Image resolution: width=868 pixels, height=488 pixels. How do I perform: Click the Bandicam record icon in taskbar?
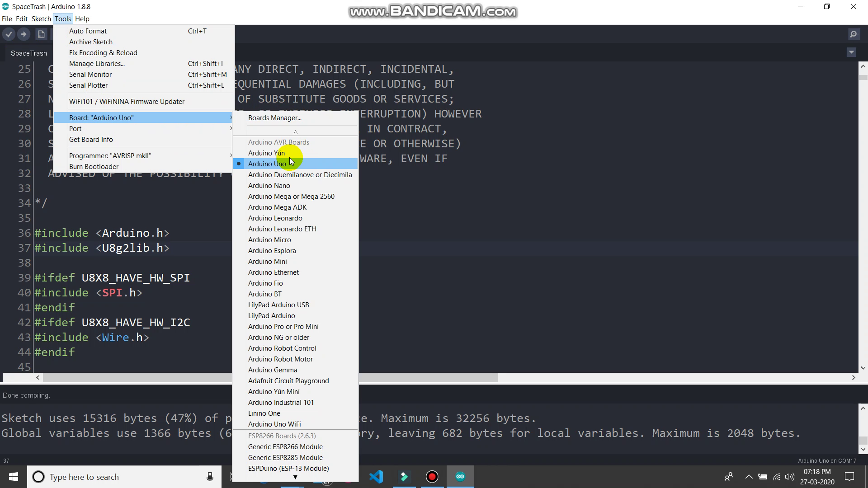point(432,477)
